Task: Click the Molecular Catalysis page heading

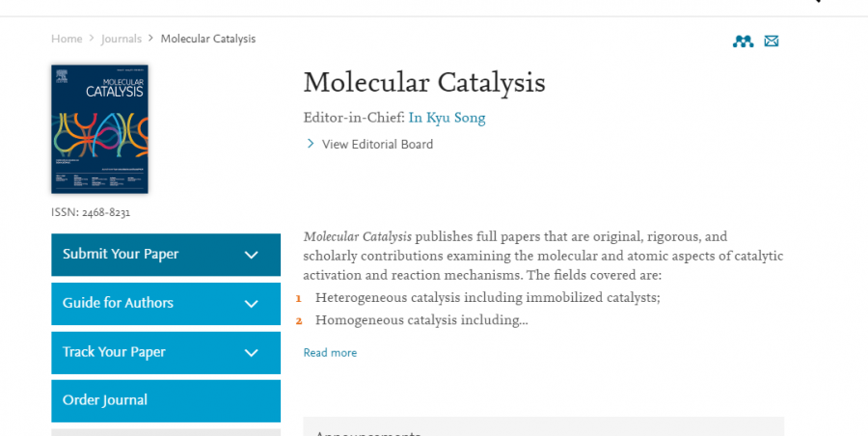Action: pyautogui.click(x=424, y=82)
